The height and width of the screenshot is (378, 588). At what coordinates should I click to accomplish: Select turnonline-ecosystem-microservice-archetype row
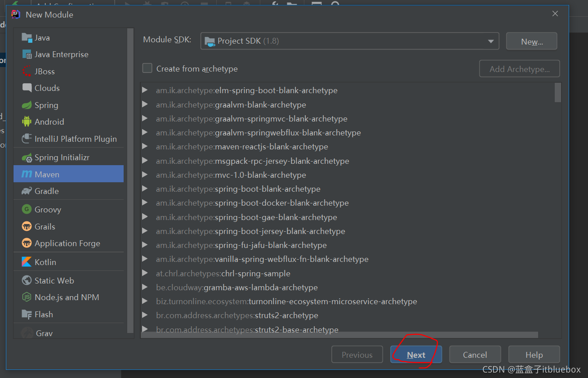tap(348, 301)
